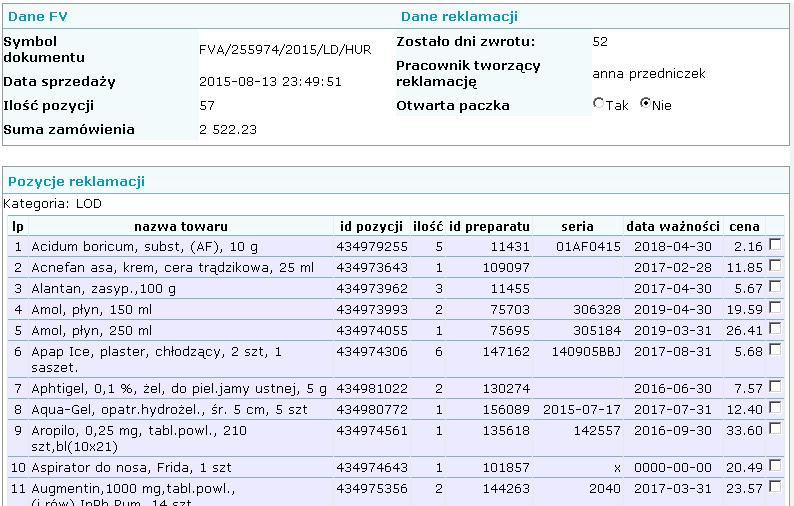Image resolution: width=794 pixels, height=506 pixels.
Task: Click series value 01AF0415
Action: pyautogui.click(x=588, y=247)
